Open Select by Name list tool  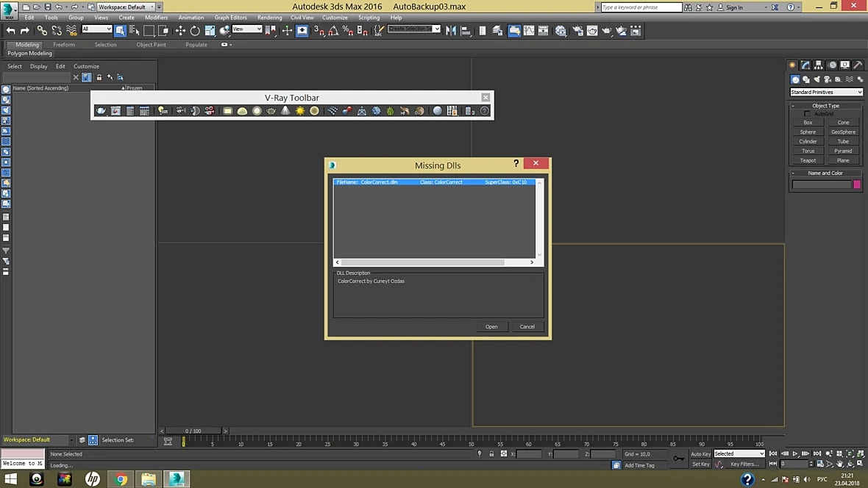(135, 31)
